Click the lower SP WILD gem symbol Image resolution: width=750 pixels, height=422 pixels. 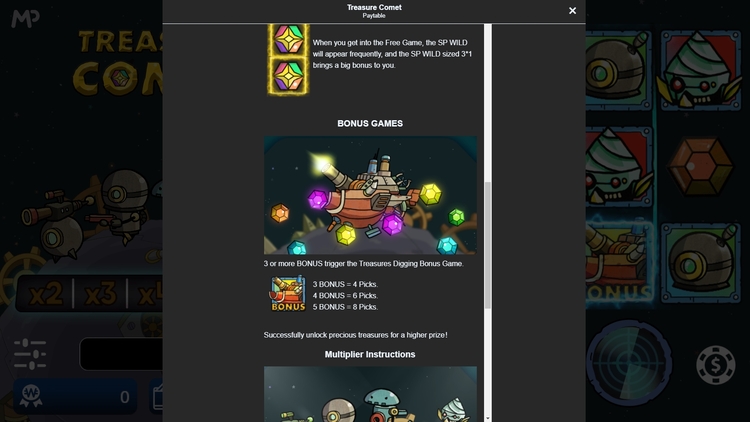(288, 76)
